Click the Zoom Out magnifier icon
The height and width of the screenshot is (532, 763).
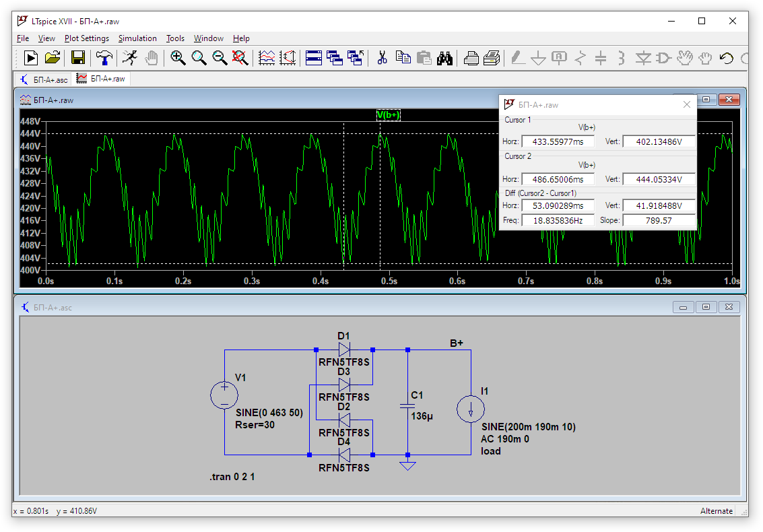tap(220, 58)
